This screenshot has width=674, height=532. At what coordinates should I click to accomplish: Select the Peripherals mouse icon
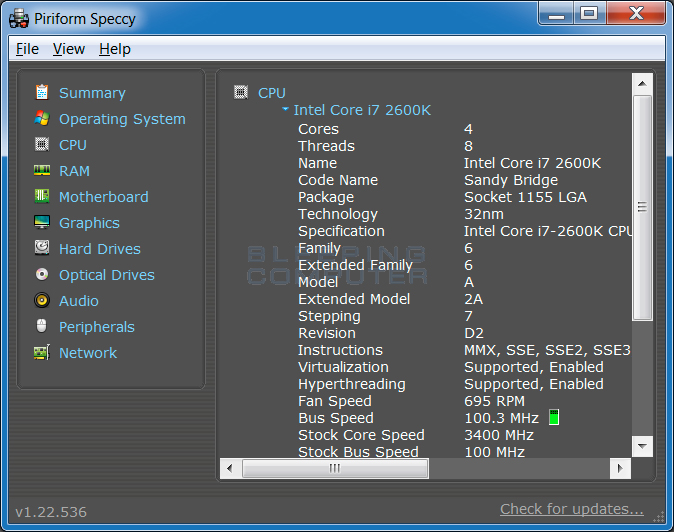coord(42,326)
